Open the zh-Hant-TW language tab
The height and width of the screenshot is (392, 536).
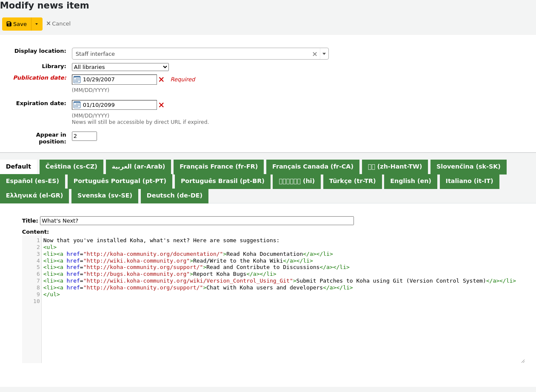coord(395,167)
